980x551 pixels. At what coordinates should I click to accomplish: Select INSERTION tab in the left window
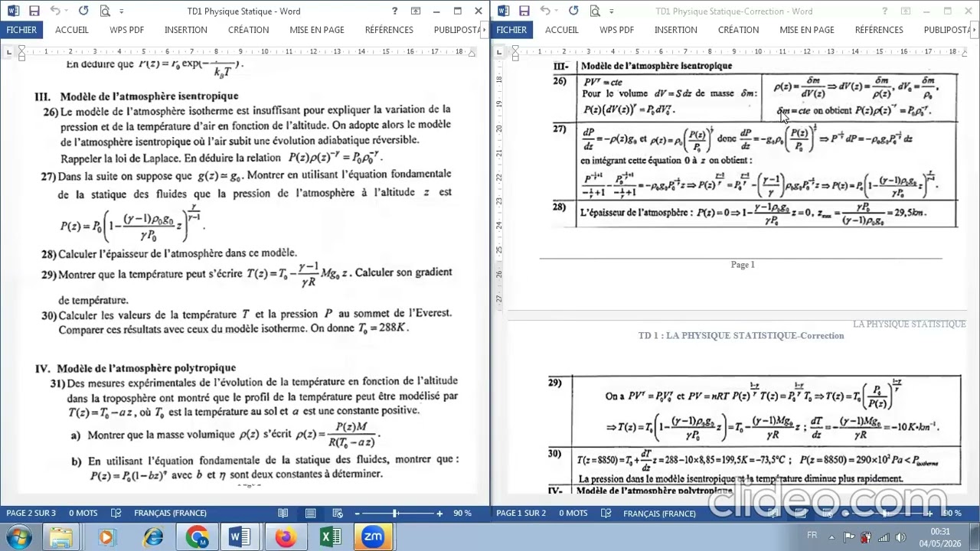[185, 30]
